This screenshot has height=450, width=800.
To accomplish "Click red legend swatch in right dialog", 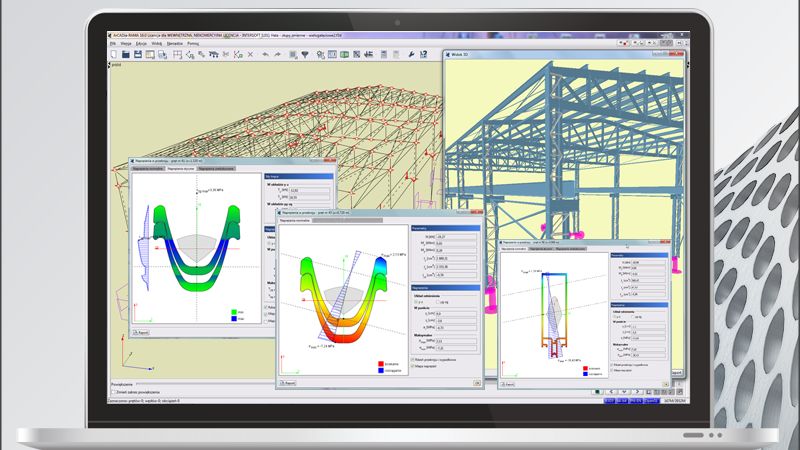I will coord(585,368).
